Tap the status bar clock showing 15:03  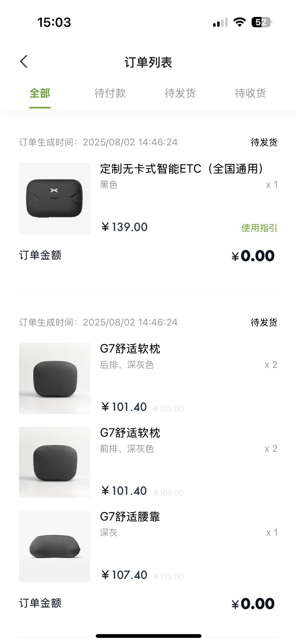54,22
